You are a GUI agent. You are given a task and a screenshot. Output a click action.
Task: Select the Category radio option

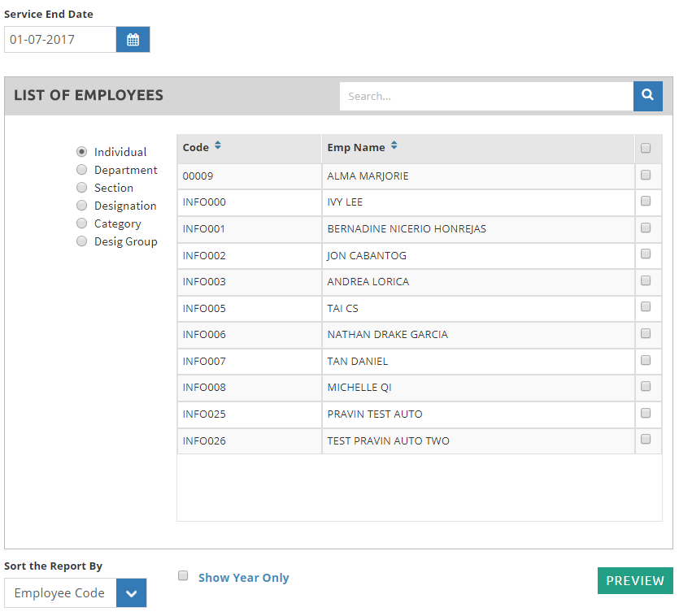pos(81,223)
